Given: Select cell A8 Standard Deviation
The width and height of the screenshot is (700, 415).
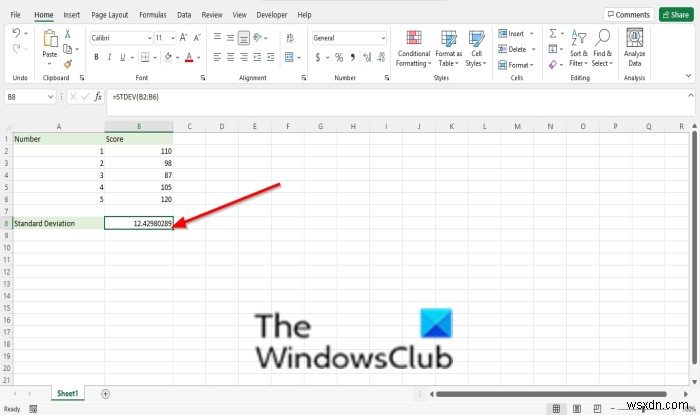Looking at the screenshot, I should tap(59, 223).
